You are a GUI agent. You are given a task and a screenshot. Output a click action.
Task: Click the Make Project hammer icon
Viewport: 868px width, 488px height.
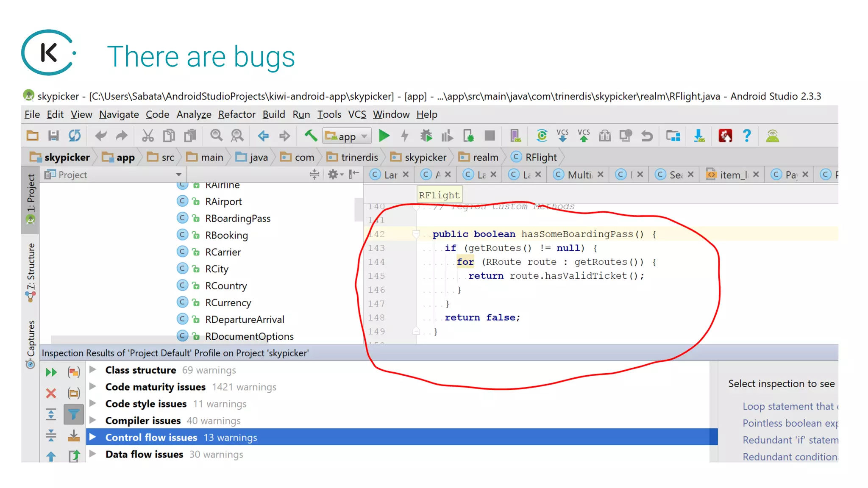click(x=311, y=136)
